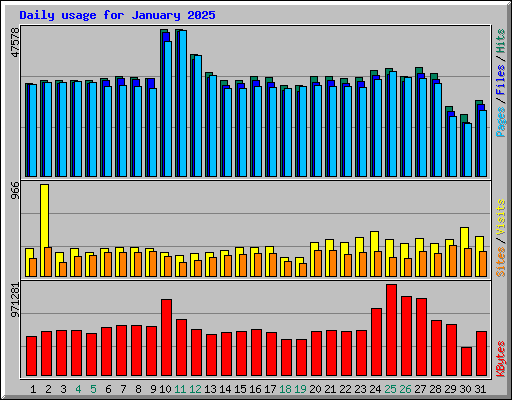Click day label 14 on the x-axis
This screenshot has height=400, width=512.
coord(225,389)
